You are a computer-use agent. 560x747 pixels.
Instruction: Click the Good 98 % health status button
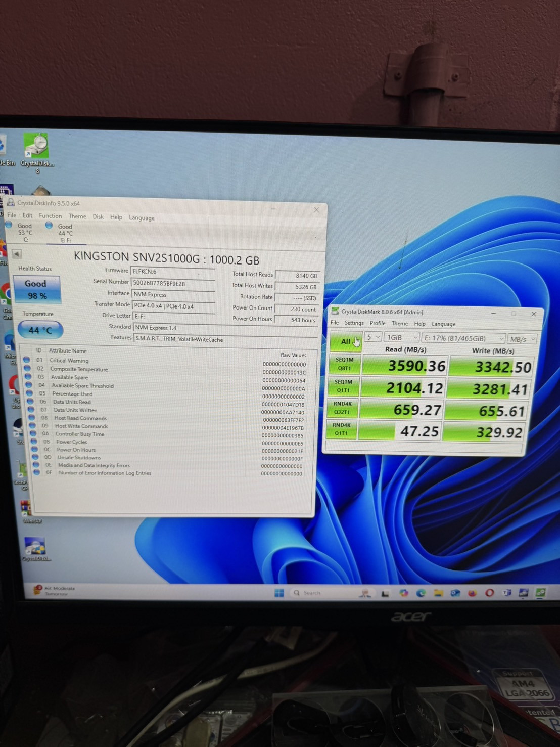[x=37, y=289]
